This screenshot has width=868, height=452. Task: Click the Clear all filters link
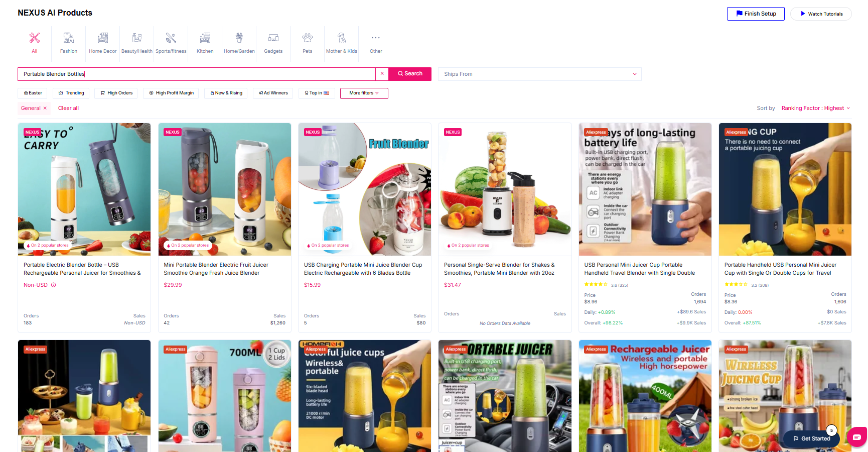(68, 108)
